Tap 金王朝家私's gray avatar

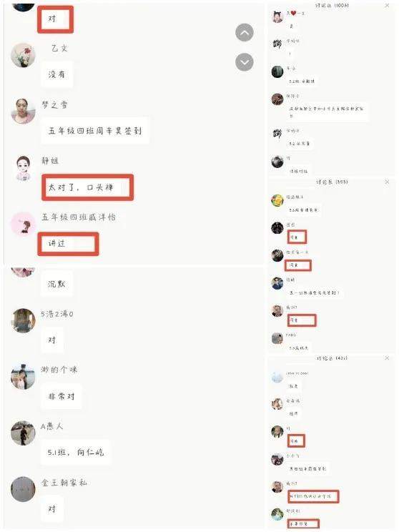[23, 489]
